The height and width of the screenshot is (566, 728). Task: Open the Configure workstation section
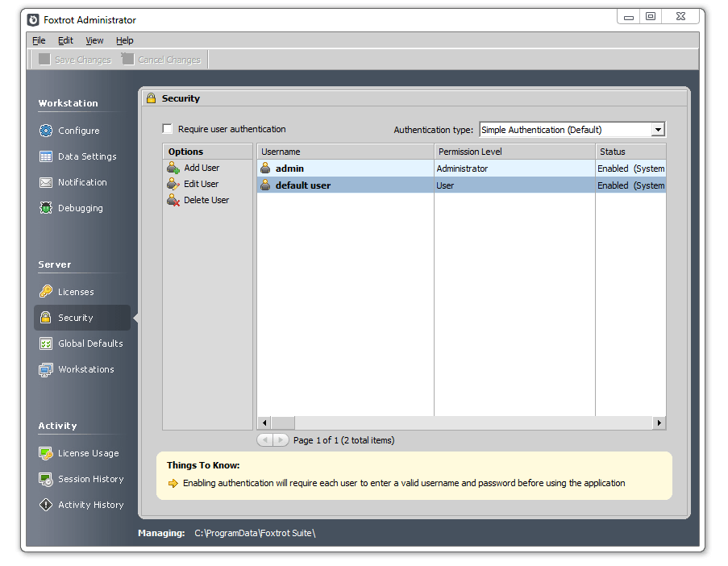tap(69, 131)
